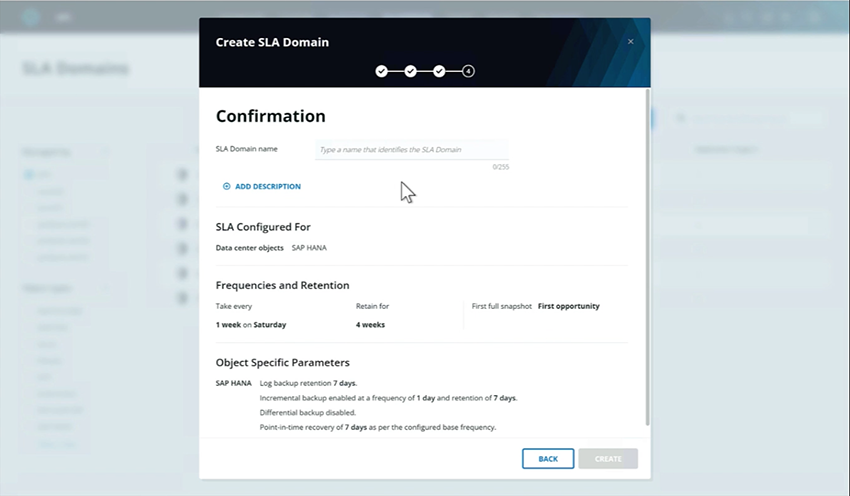This screenshot has width=850, height=496.
Task: Click the dialog's vertical scrollbar
Action: click(x=648, y=257)
